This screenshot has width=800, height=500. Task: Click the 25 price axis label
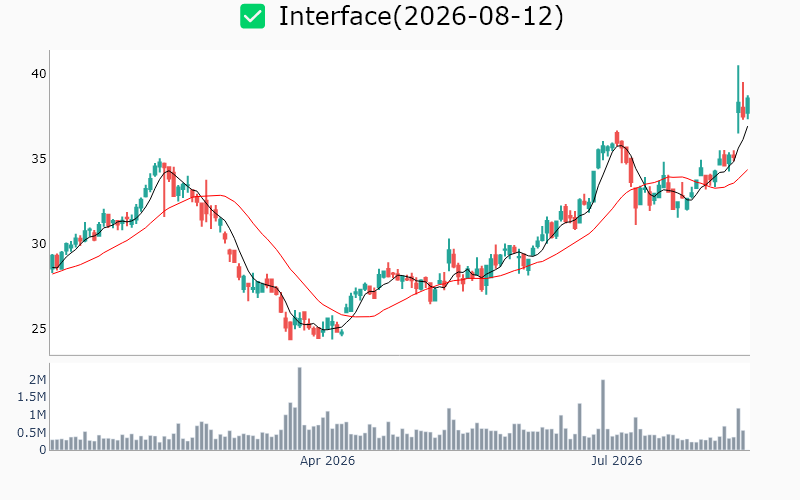39,329
